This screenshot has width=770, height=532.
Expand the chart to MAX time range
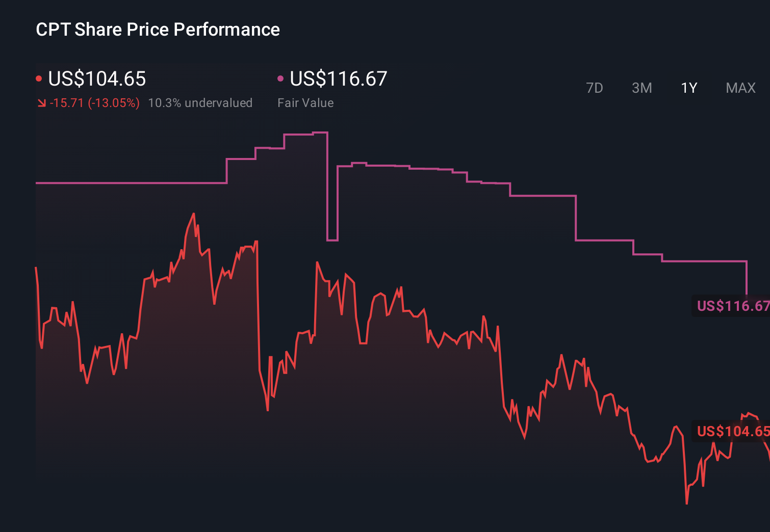740,88
